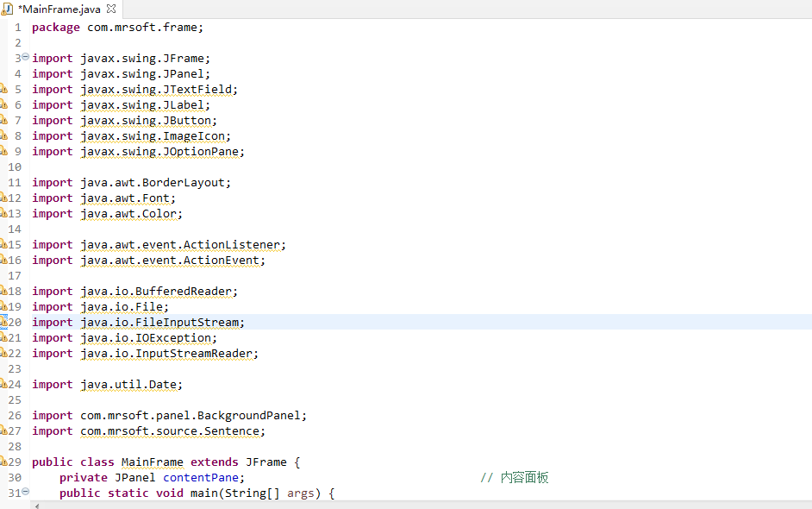Click the 'extends' keyword on line 29
The width and height of the screenshot is (812, 509).
(215, 462)
